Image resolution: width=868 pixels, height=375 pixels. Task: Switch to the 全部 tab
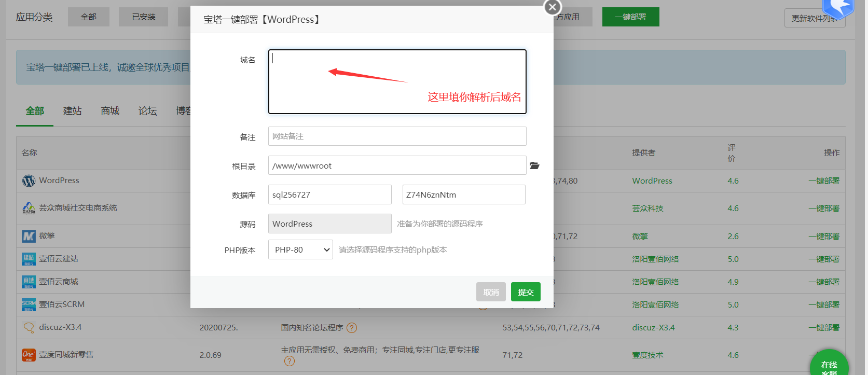(35, 111)
